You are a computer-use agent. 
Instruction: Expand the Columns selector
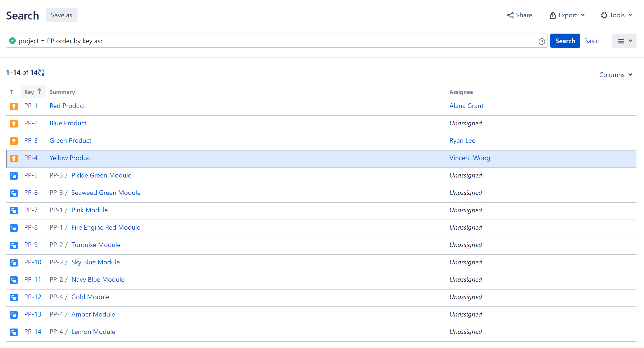[616, 75]
